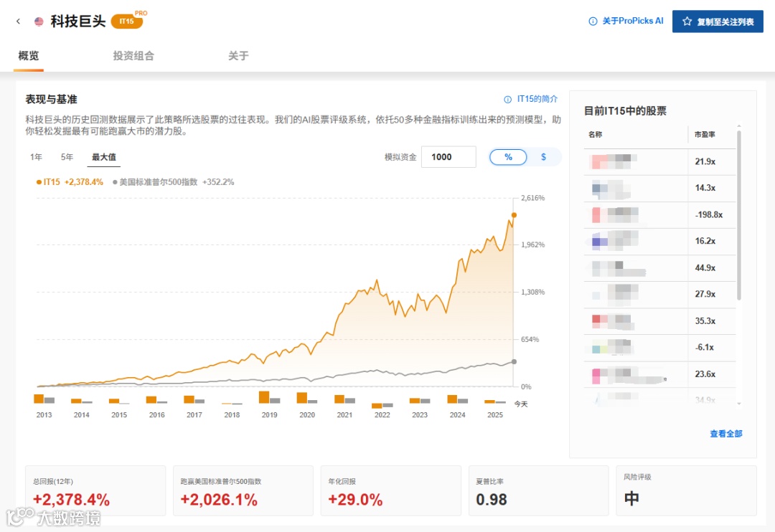Click the 复制至关注列表 button
Screen dimensions: 775x532
click(x=717, y=22)
